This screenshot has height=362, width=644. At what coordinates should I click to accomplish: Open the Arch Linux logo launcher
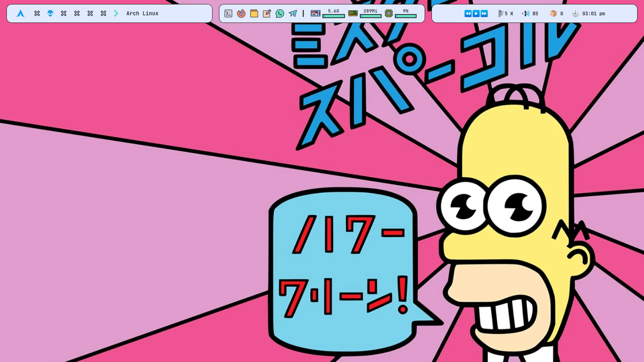[21, 14]
